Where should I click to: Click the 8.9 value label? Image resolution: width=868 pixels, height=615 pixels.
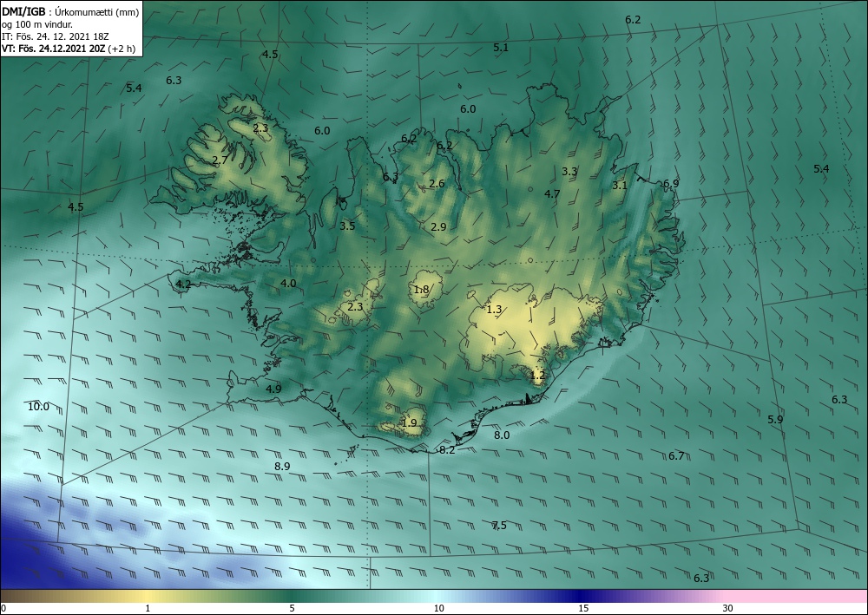point(282,466)
